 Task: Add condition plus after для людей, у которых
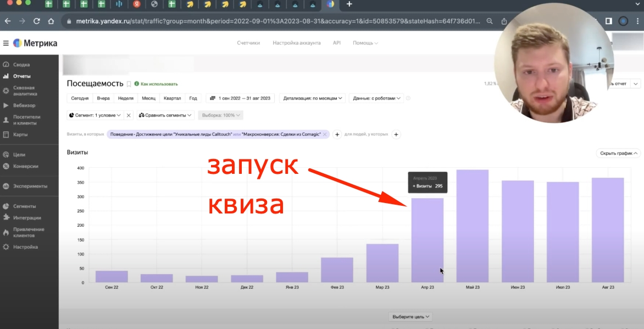click(396, 134)
